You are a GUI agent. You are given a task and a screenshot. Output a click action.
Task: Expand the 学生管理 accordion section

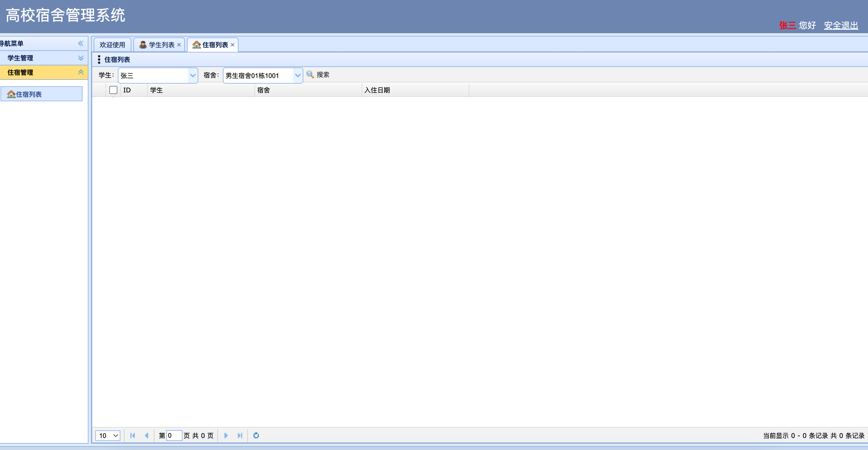[81, 58]
